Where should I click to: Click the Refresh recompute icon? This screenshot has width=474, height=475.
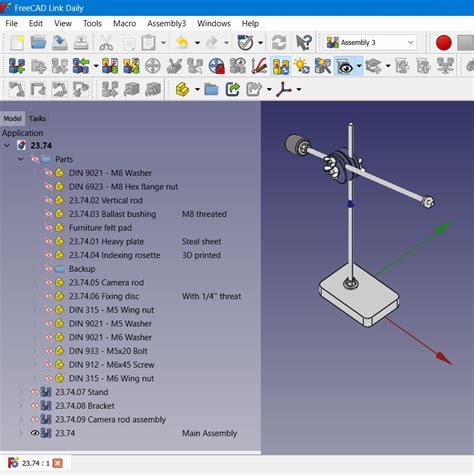[x=279, y=43]
